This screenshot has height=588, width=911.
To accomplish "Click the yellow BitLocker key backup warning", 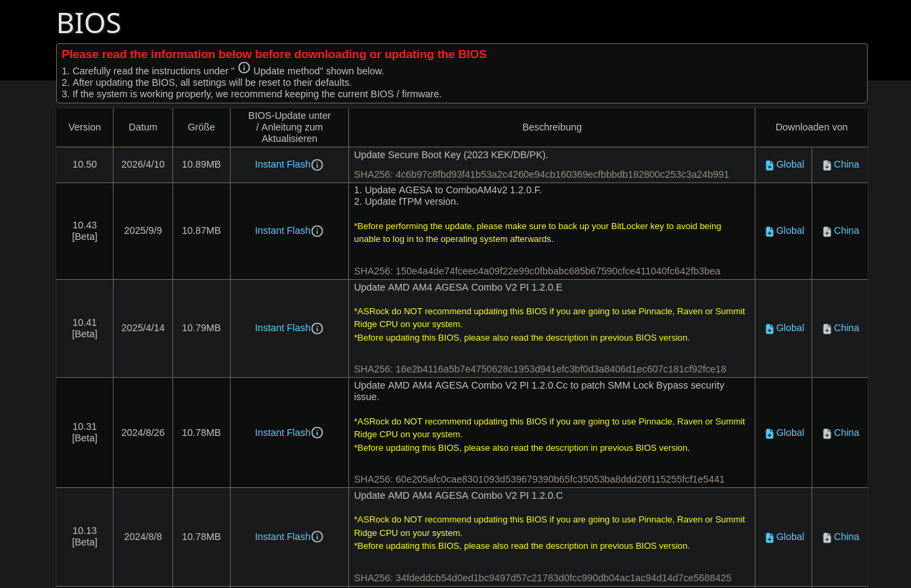I will click(538, 232).
